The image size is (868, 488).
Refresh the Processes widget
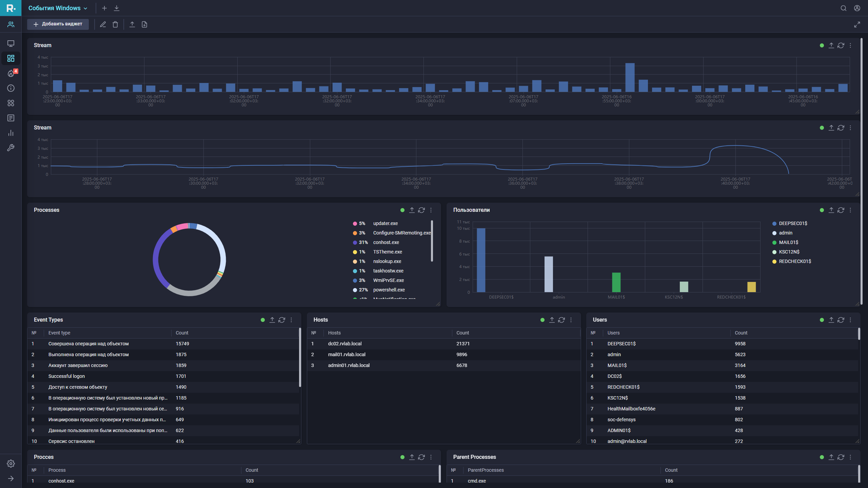pos(421,210)
